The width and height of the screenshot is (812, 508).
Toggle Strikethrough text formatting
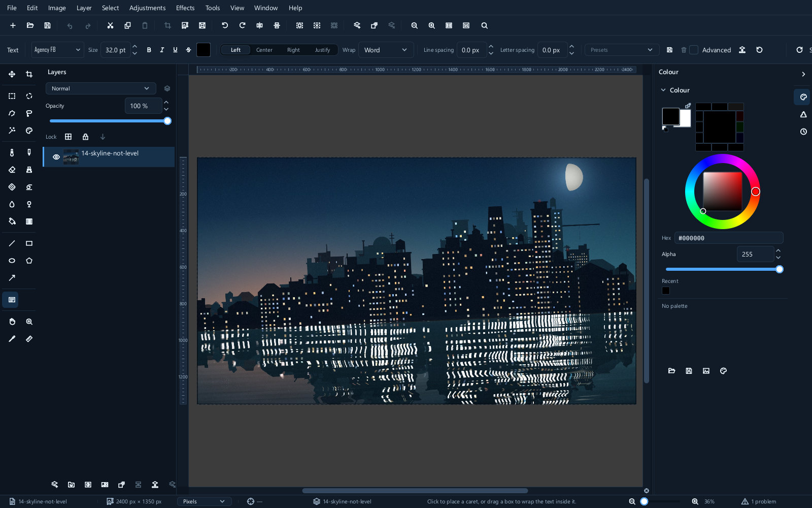point(188,50)
